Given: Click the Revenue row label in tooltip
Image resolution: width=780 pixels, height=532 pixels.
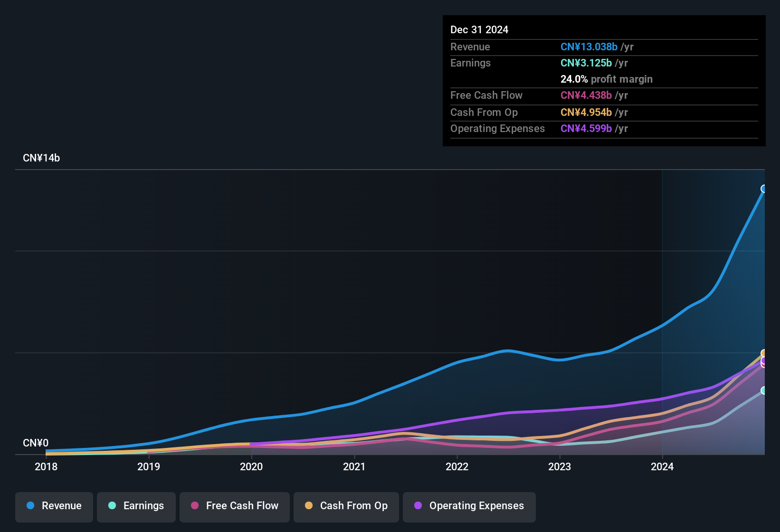Looking at the screenshot, I should pyautogui.click(x=470, y=47).
